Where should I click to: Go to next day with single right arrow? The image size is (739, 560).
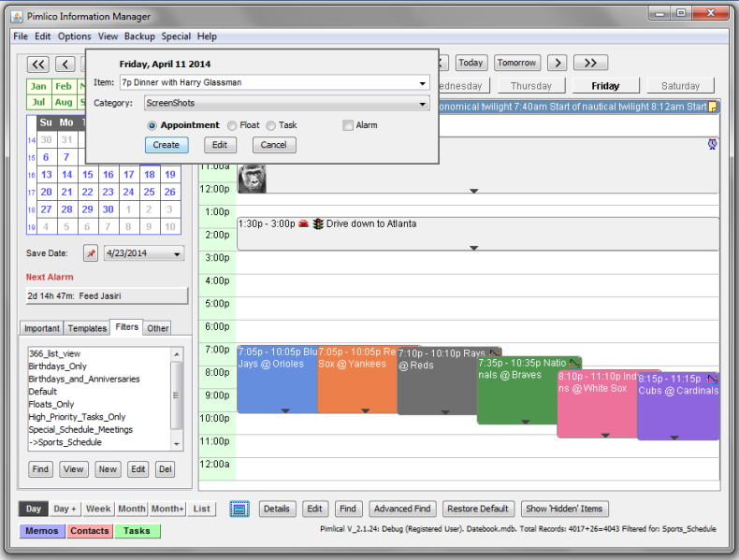point(558,63)
